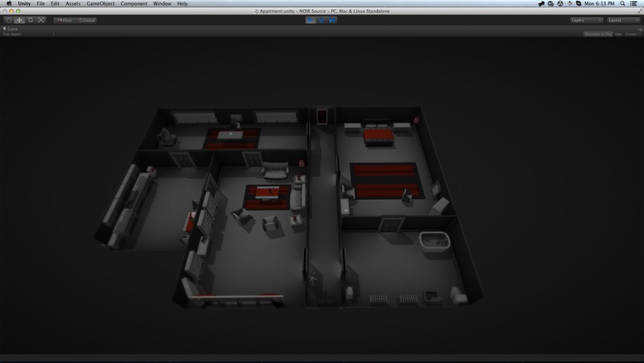Open Spotlight search icon
The image size is (644, 363).
[623, 4]
